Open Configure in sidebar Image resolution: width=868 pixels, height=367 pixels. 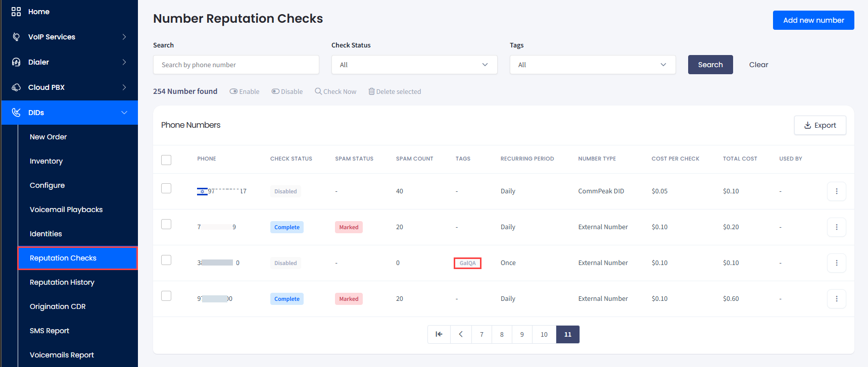point(47,185)
